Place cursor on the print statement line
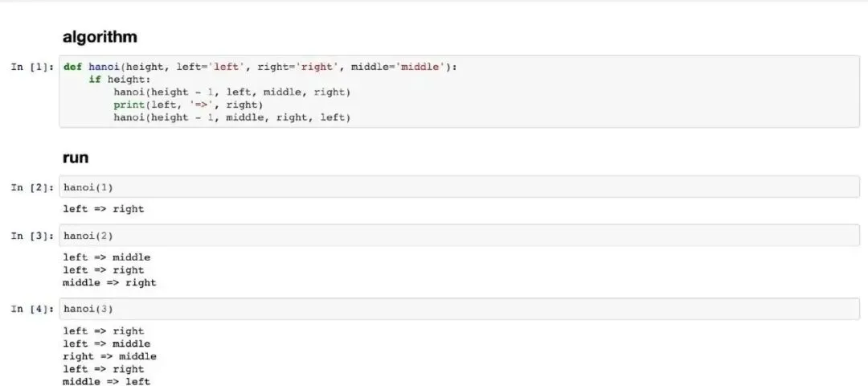868x386 pixels. click(188, 105)
